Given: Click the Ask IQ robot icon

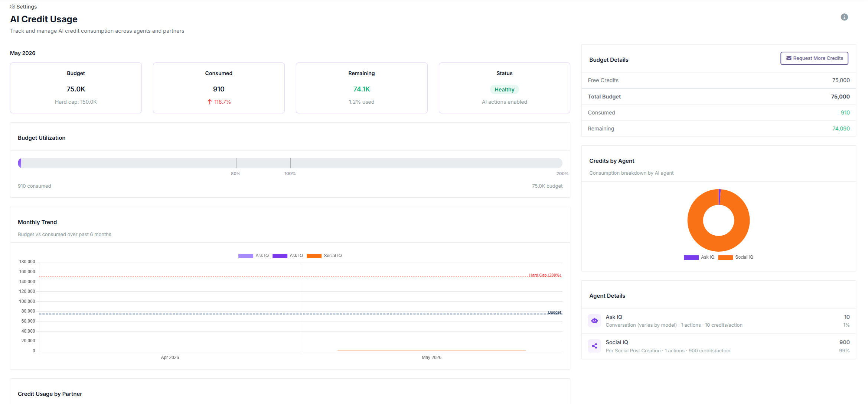Looking at the screenshot, I should coord(594,321).
